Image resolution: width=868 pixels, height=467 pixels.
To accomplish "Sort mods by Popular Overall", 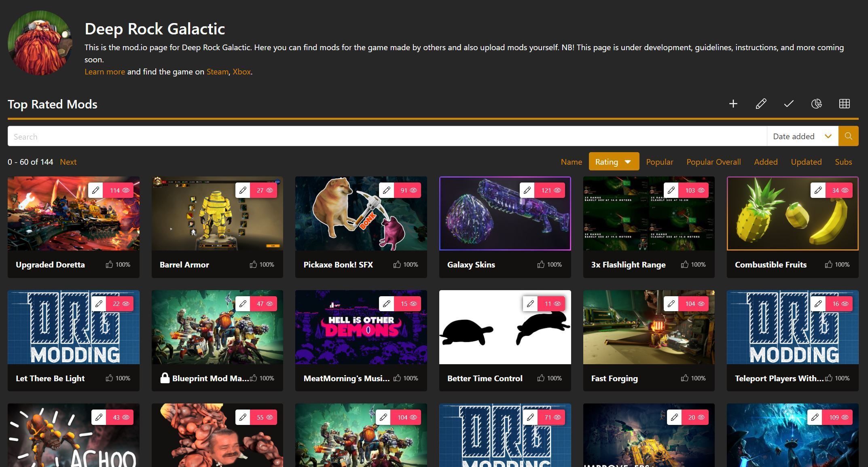I will pyautogui.click(x=713, y=162).
